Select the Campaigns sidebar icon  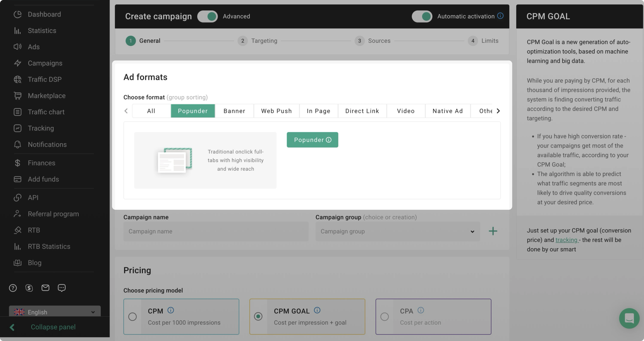17,63
